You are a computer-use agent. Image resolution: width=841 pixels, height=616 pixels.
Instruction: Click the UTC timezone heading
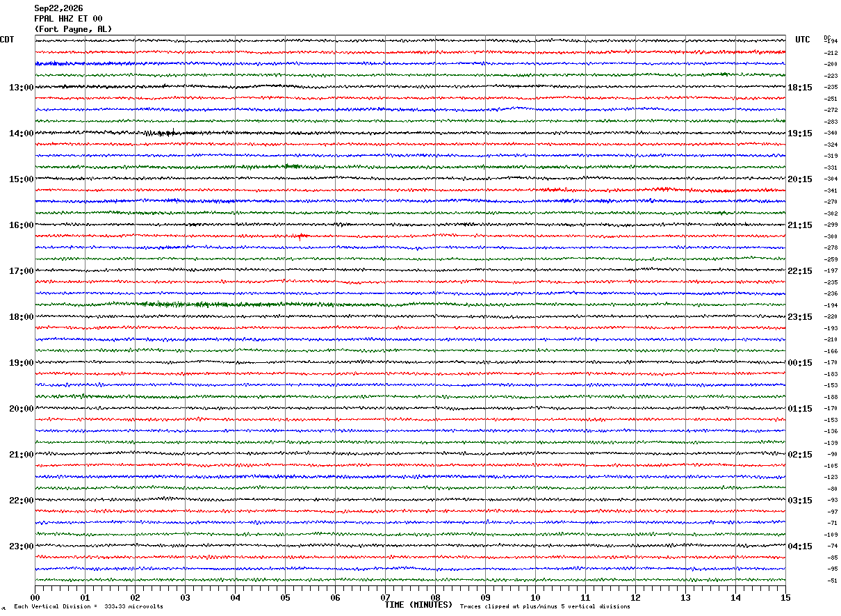click(803, 40)
